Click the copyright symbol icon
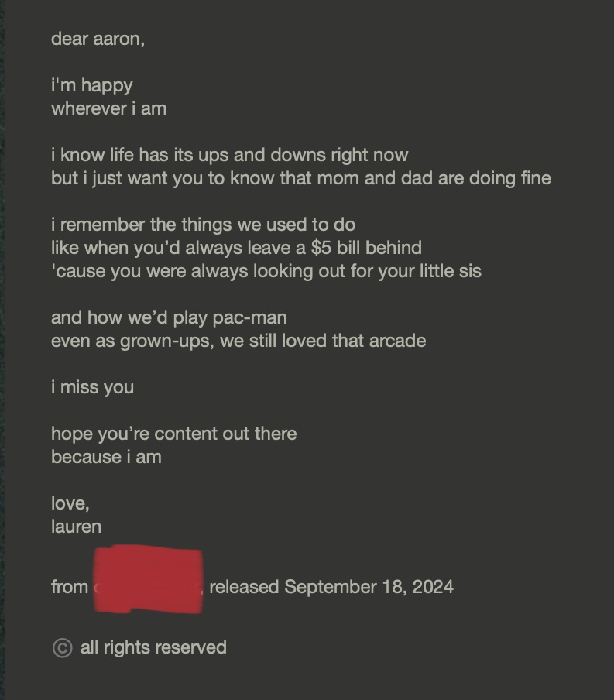This screenshot has width=614, height=700. click(x=62, y=648)
